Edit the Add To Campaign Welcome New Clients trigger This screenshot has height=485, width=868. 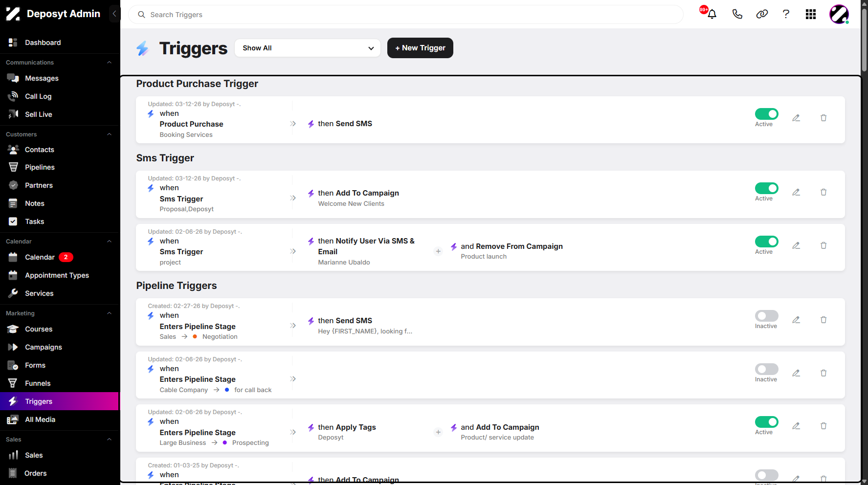point(796,192)
